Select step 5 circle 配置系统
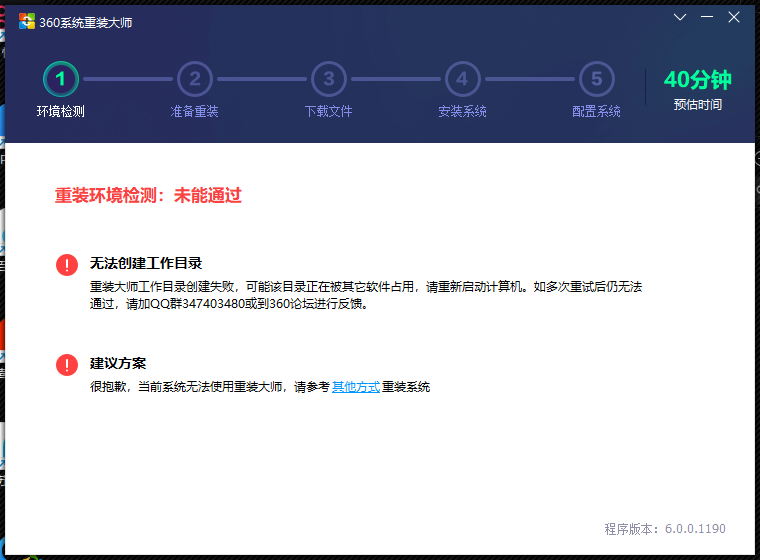The width and height of the screenshot is (760, 560). [597, 79]
